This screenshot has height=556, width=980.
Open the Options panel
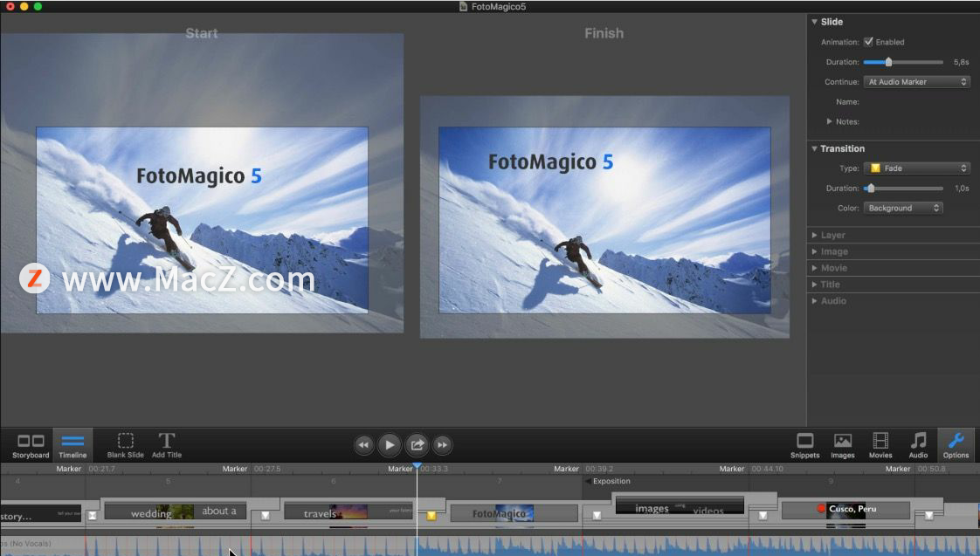pos(956,446)
